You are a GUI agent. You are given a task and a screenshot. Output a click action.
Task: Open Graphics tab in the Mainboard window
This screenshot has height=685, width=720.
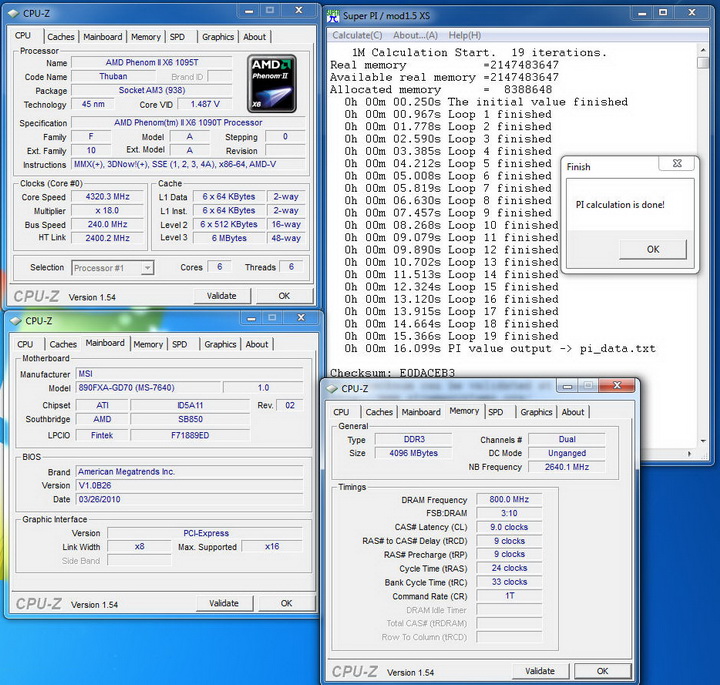(x=220, y=344)
